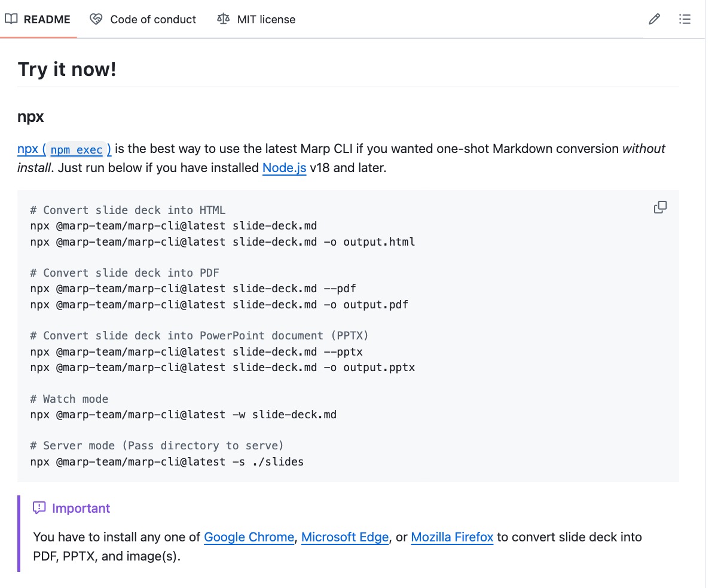Click the Important callout label text
The height and width of the screenshot is (588, 721).
tap(81, 508)
